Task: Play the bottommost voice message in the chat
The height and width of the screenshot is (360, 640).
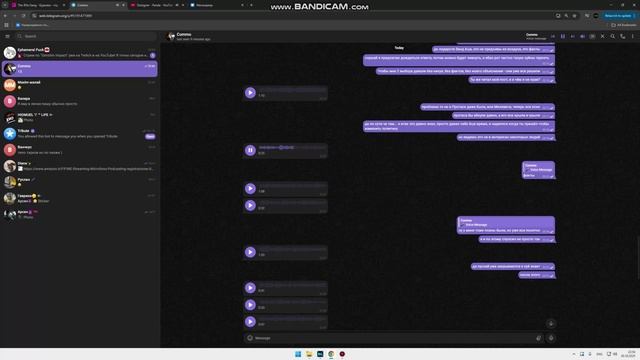Action: (250, 322)
